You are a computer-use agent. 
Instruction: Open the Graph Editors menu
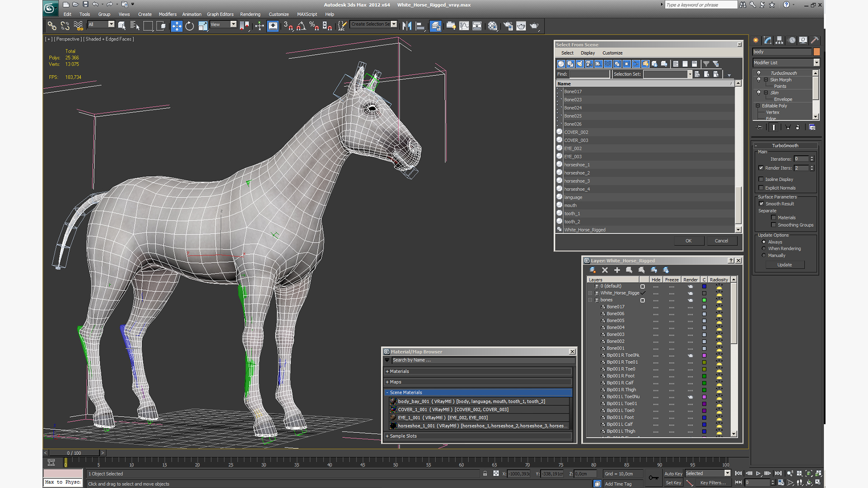tap(220, 14)
